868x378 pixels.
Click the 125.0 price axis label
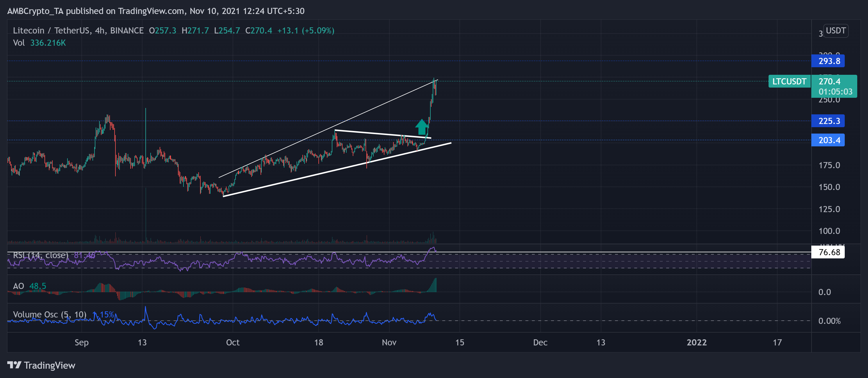point(829,210)
